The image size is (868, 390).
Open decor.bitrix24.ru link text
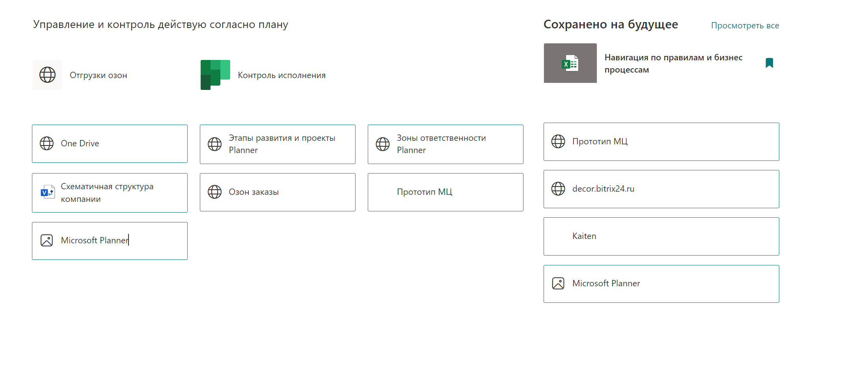click(603, 189)
